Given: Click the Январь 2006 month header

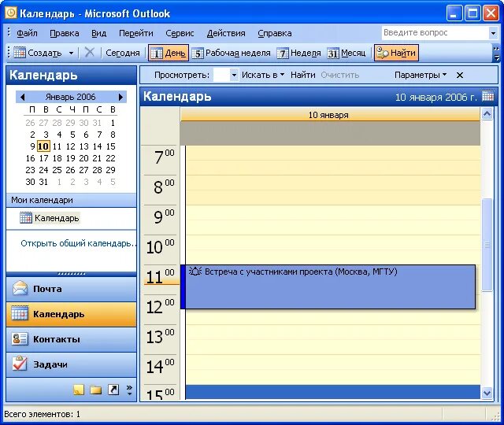Looking at the screenshot, I should coord(70,97).
